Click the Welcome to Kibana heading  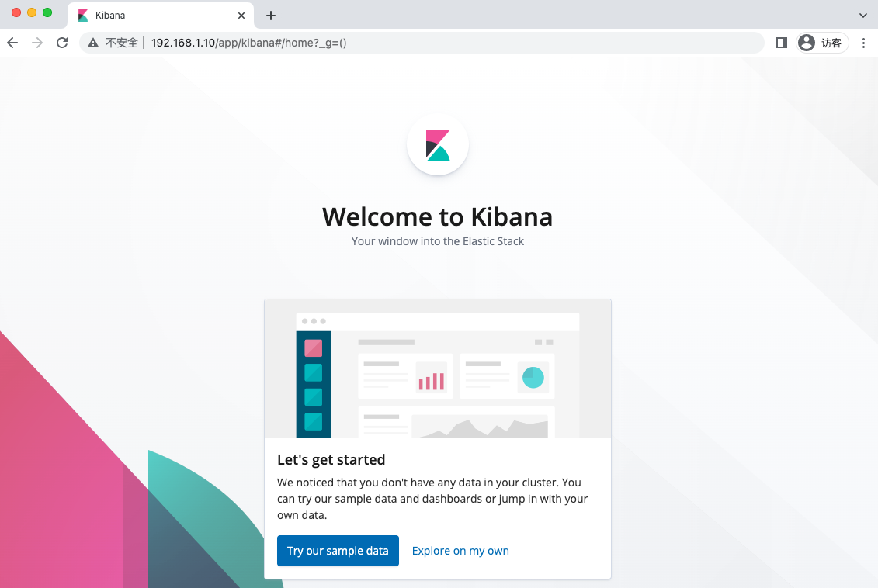point(437,216)
